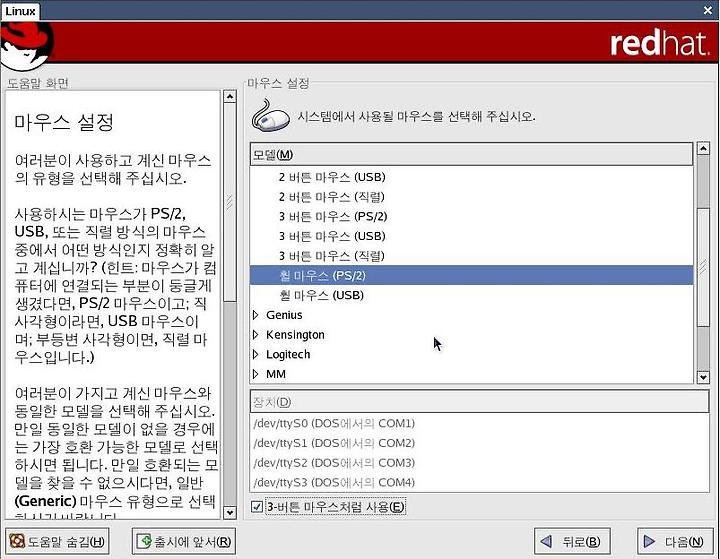720x559 pixels.
Task: Select 휠 마우스 (USB) row
Action: (472, 295)
